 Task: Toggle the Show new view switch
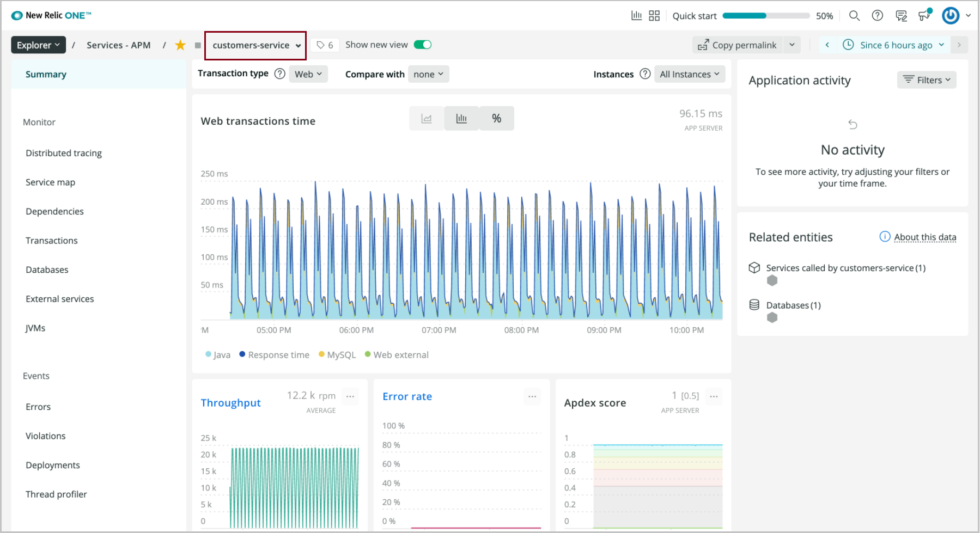(423, 45)
